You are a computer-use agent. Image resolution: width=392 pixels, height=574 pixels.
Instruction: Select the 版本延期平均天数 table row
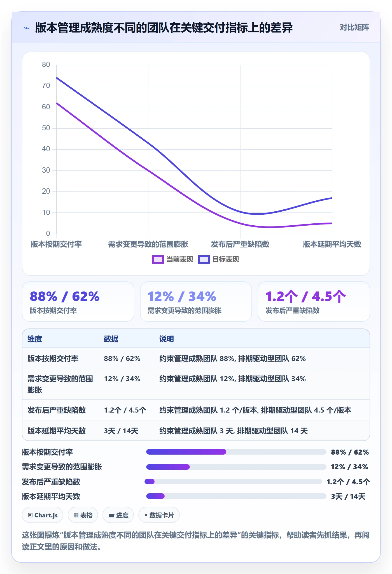[196, 430]
